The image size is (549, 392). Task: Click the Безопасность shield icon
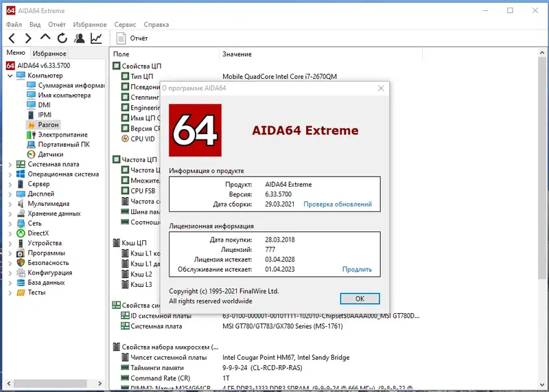21,262
